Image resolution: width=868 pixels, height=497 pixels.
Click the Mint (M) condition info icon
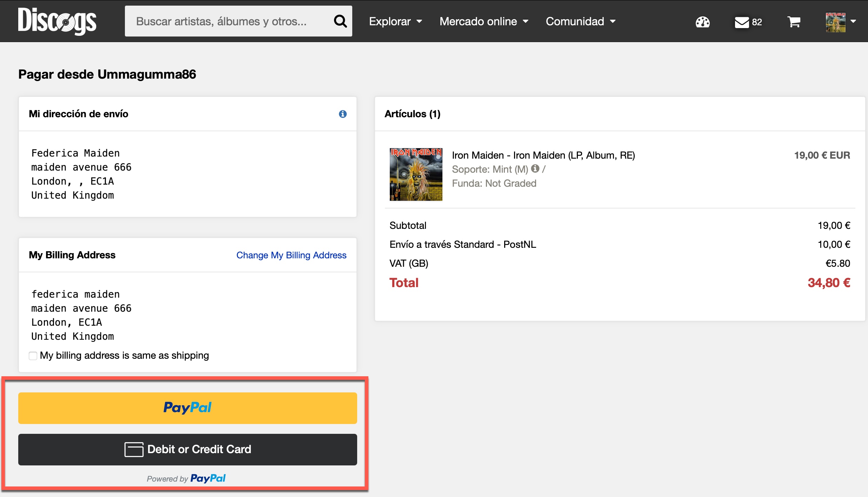[535, 169]
